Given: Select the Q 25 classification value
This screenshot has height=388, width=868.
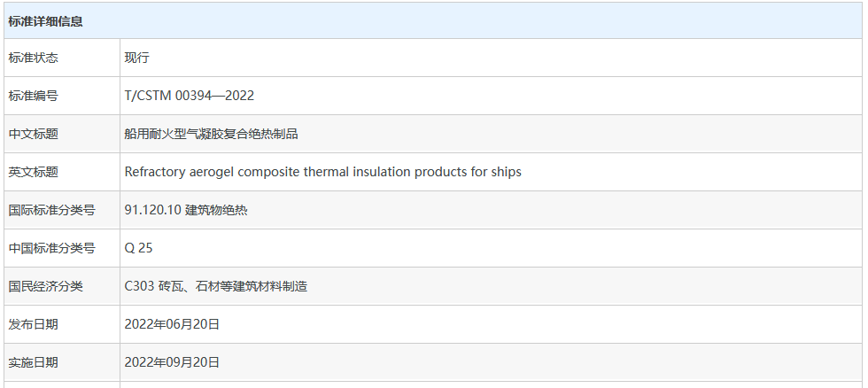Looking at the screenshot, I should point(139,248).
